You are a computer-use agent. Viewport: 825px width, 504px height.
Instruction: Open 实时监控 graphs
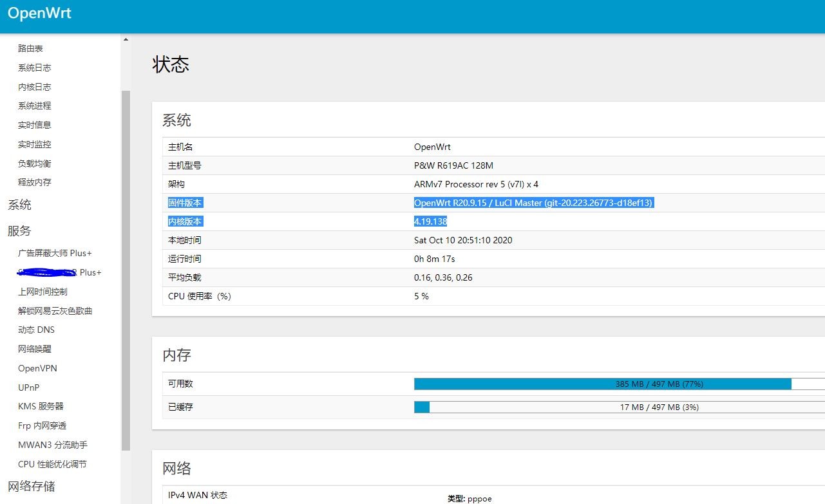click(34, 144)
